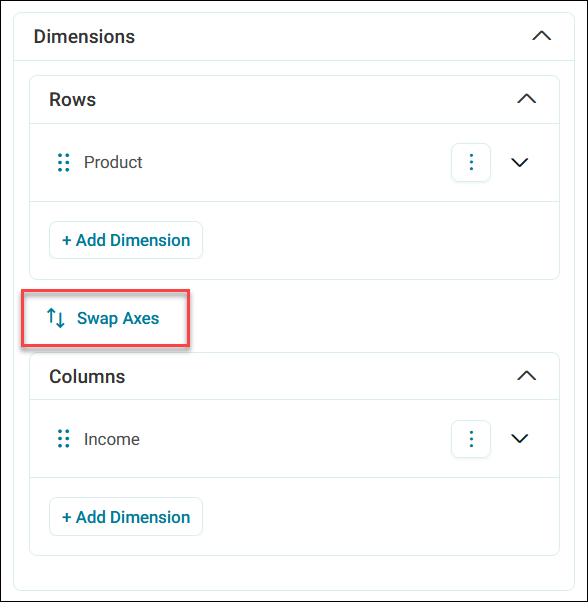Open the Income three-dot options menu
The height and width of the screenshot is (602, 588).
coord(471,439)
